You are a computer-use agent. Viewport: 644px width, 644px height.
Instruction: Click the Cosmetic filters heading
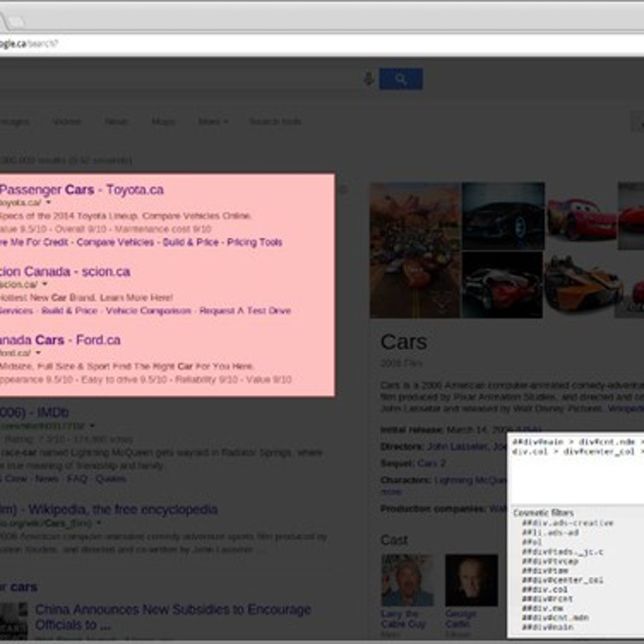(x=544, y=513)
